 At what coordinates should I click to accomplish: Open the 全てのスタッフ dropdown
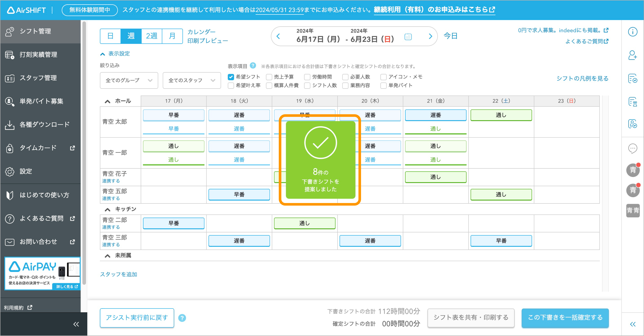192,80
